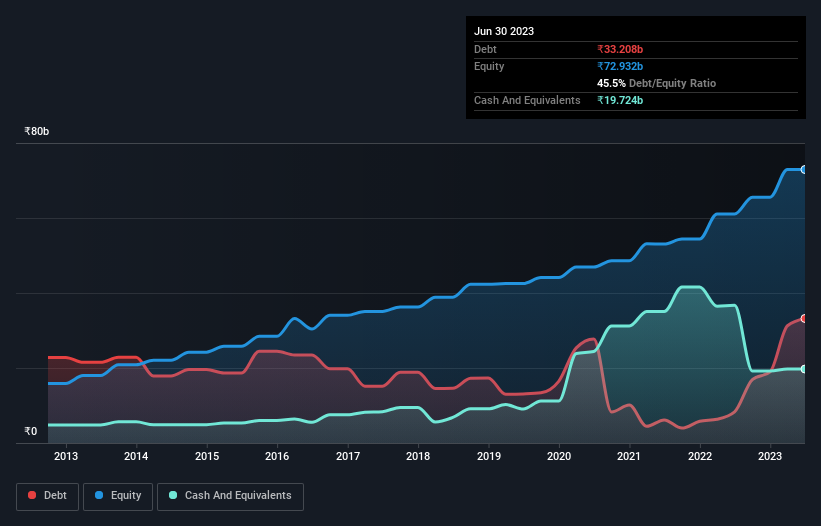Click the teal Cash endpoint marker

[804, 369]
